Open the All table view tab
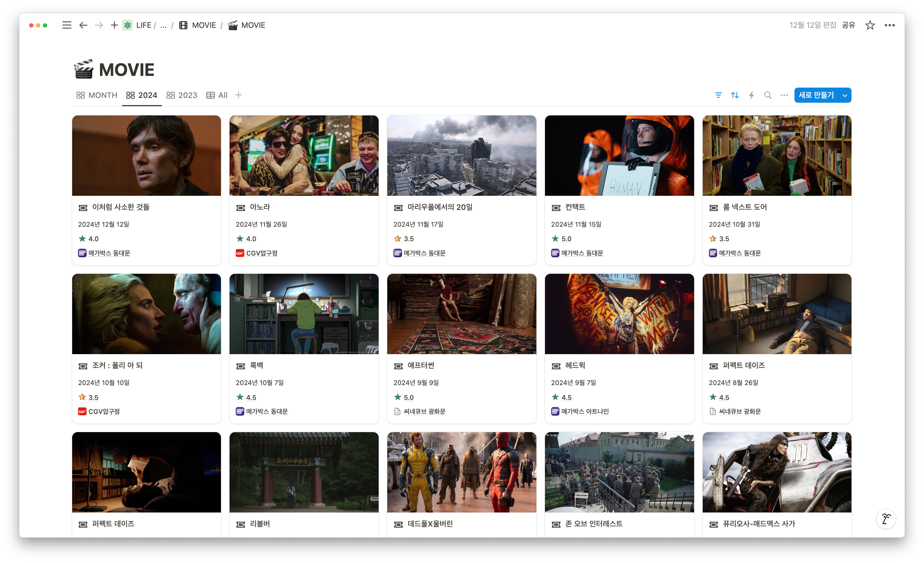The image size is (924, 563). [217, 95]
